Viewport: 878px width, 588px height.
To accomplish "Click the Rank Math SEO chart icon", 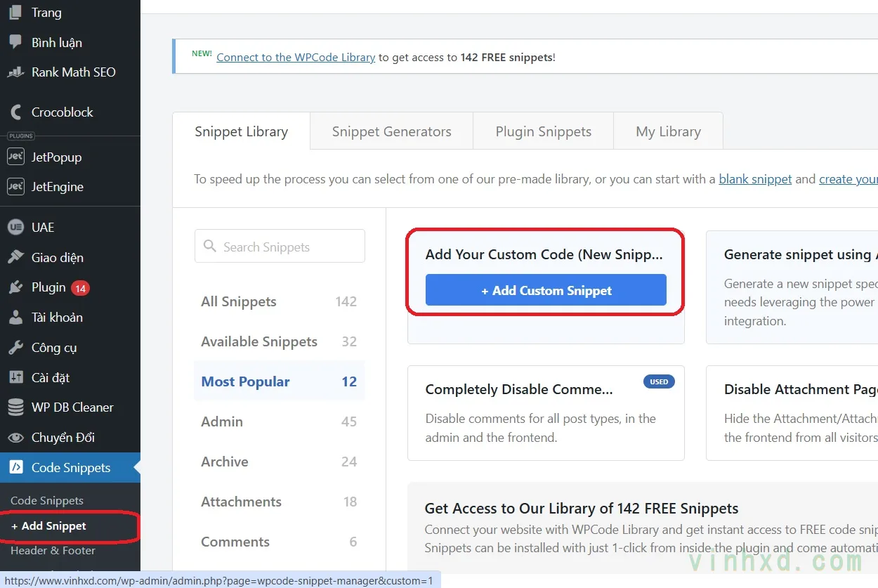I will tap(15, 72).
